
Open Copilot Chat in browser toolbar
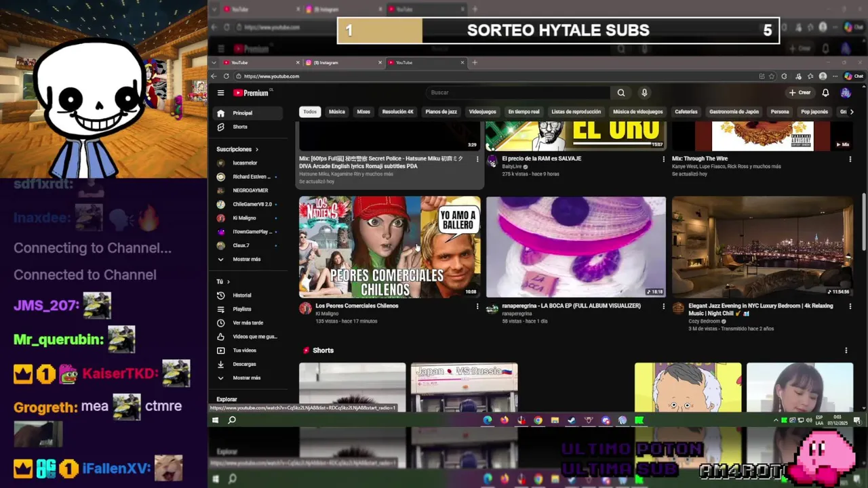coord(854,77)
